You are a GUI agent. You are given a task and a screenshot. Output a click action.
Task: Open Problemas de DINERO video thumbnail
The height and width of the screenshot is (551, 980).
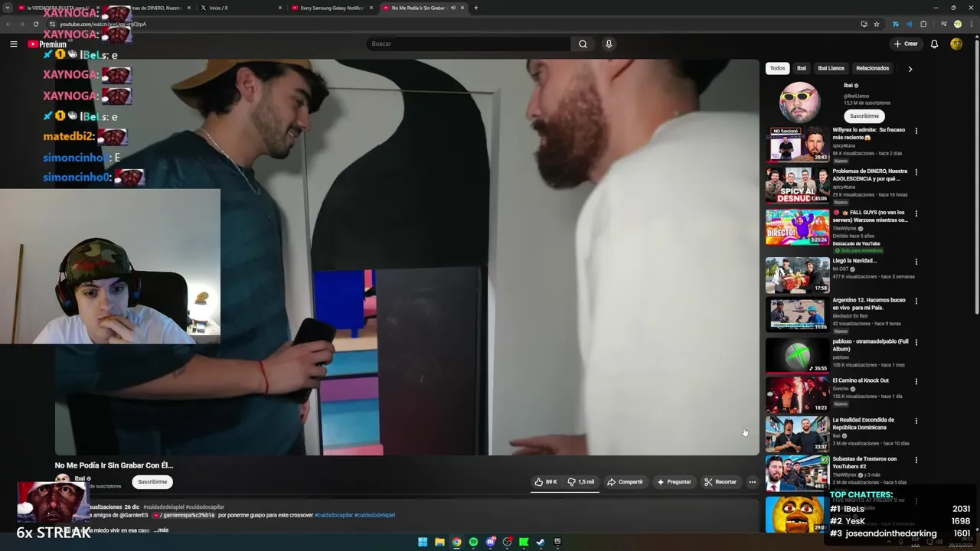click(797, 185)
